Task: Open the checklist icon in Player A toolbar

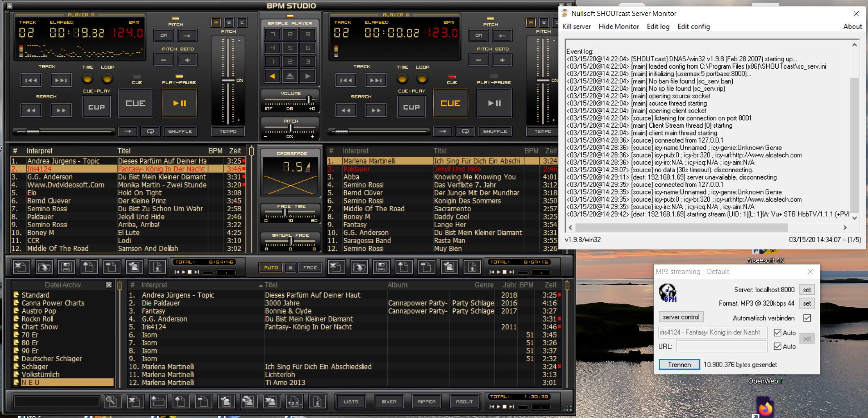Action: pyautogui.click(x=134, y=267)
